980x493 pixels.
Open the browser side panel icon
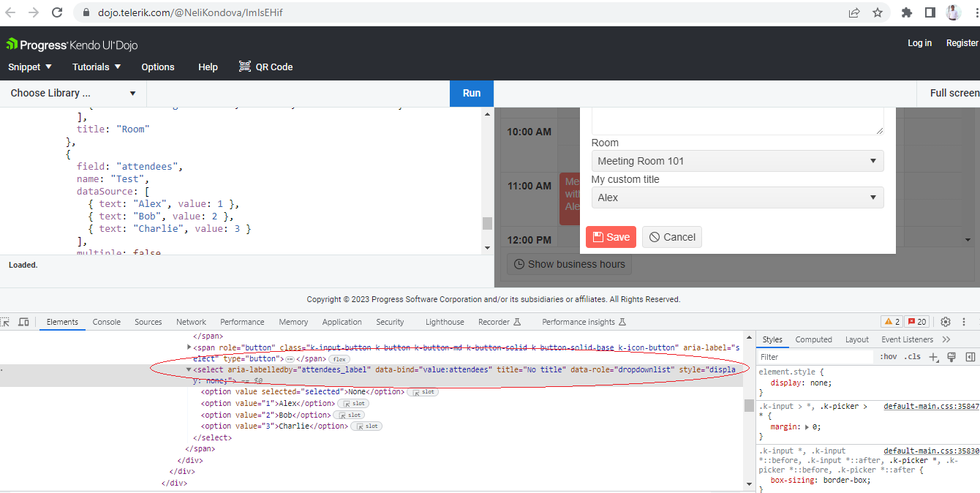(930, 12)
